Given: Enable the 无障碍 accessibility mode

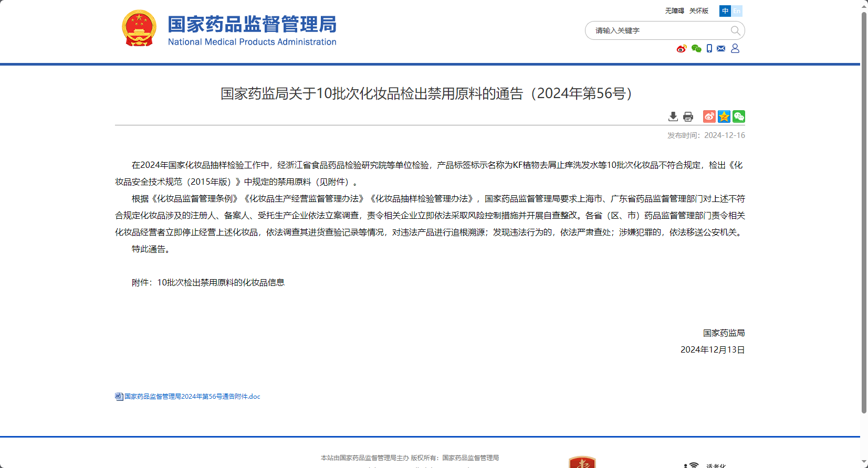Looking at the screenshot, I should (674, 11).
